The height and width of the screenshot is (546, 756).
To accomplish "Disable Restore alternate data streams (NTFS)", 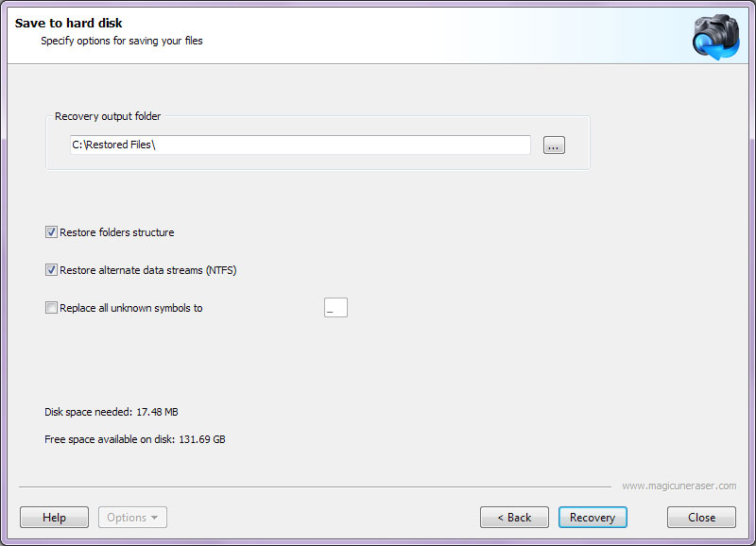I will [x=52, y=269].
